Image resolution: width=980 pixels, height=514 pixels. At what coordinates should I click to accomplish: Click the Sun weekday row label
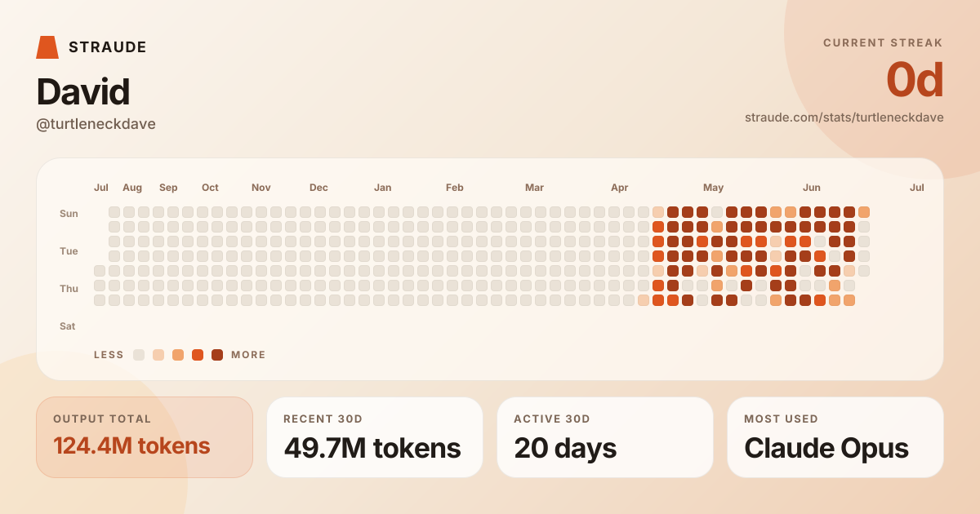pos(69,214)
